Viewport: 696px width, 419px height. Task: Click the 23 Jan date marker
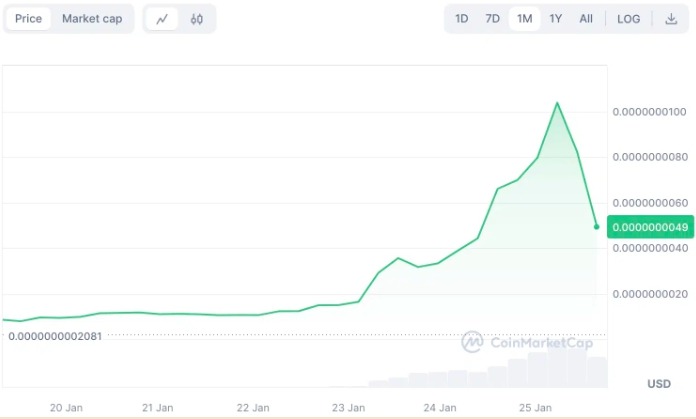348,408
